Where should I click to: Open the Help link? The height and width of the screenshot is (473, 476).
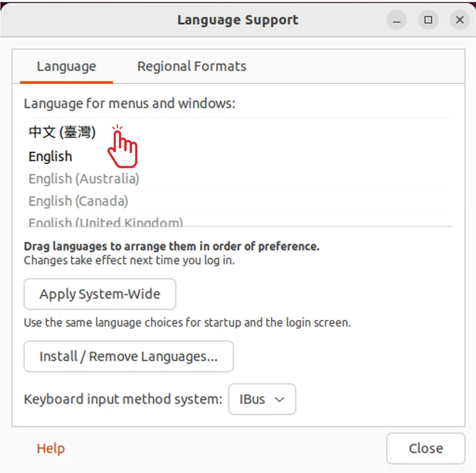coord(51,449)
